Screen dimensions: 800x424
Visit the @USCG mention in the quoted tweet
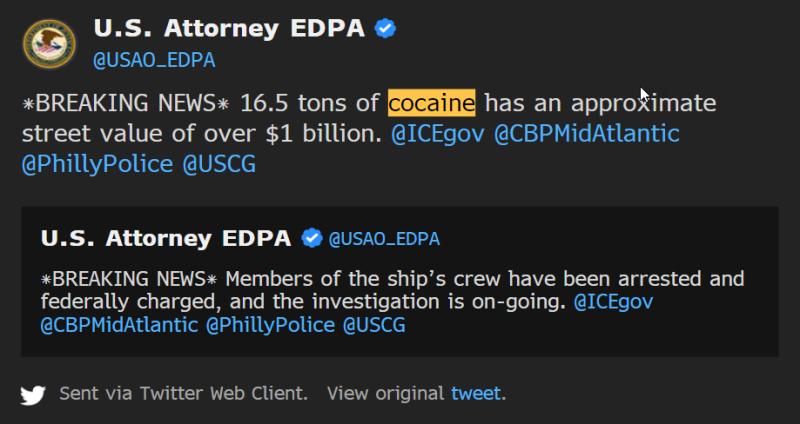[375, 325]
